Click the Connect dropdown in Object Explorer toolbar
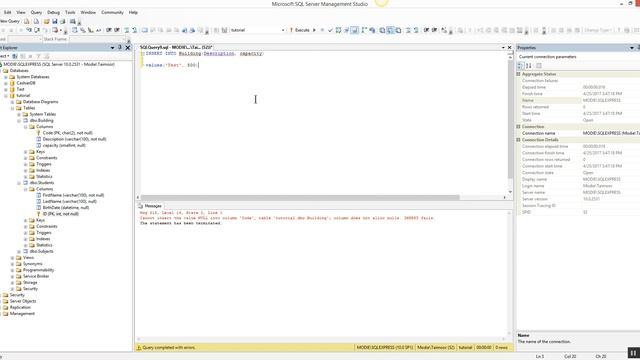Viewport: 640px width, 360px height. [4, 56]
